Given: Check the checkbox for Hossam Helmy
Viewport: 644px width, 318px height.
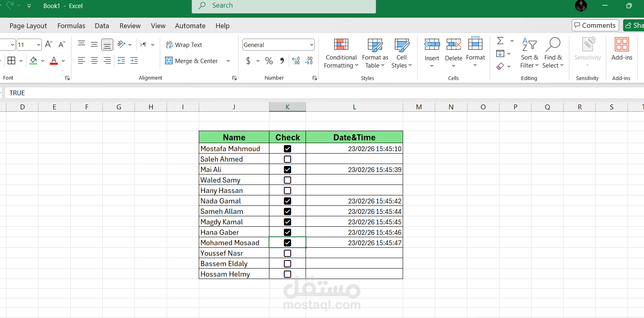Looking at the screenshot, I should (x=287, y=274).
